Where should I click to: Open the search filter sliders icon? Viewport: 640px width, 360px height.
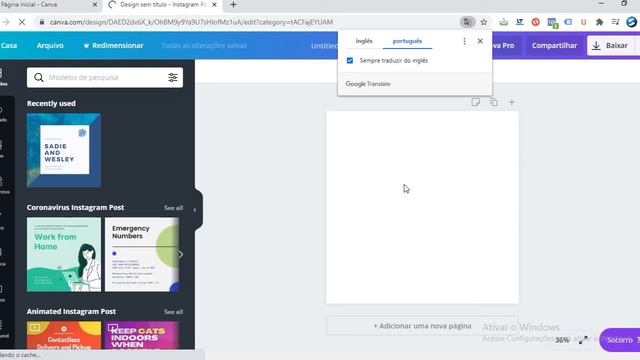point(173,77)
